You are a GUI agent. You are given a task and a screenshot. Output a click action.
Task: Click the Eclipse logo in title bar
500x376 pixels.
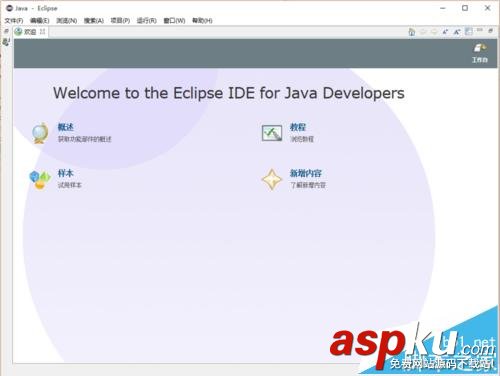point(9,8)
